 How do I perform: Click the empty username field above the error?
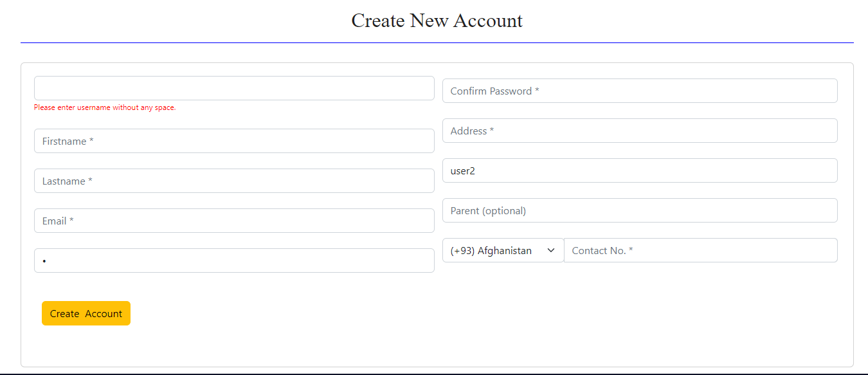coord(234,88)
